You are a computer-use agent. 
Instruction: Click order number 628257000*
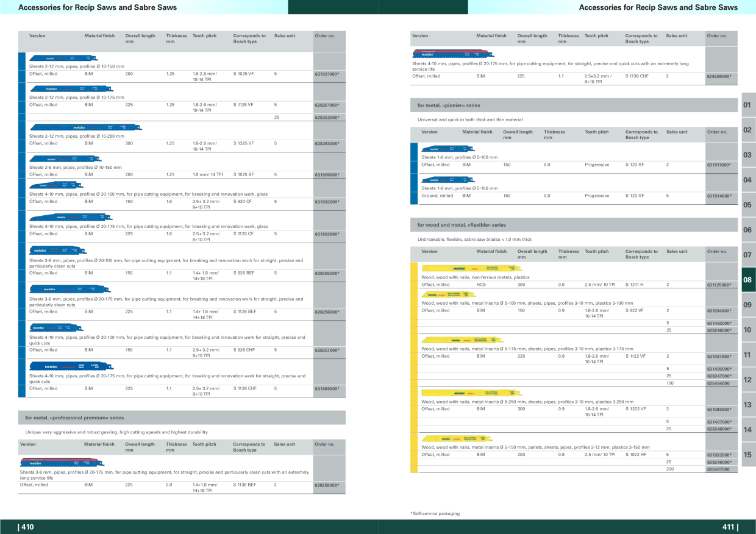click(327, 351)
